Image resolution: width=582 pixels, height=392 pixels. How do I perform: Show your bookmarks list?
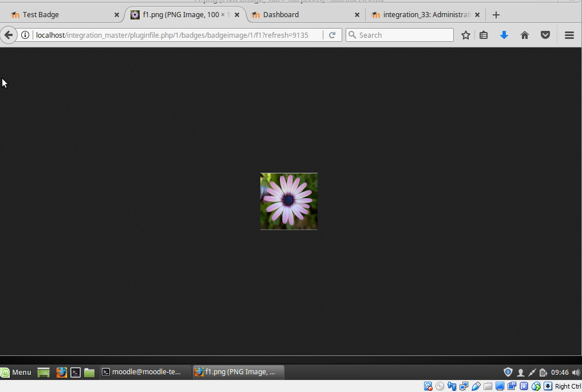[483, 35]
